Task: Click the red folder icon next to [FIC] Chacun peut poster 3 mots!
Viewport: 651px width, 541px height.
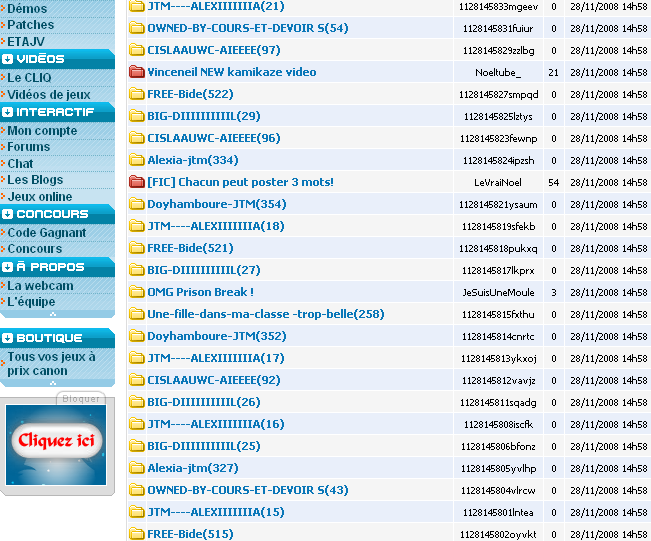Action: 137,182
